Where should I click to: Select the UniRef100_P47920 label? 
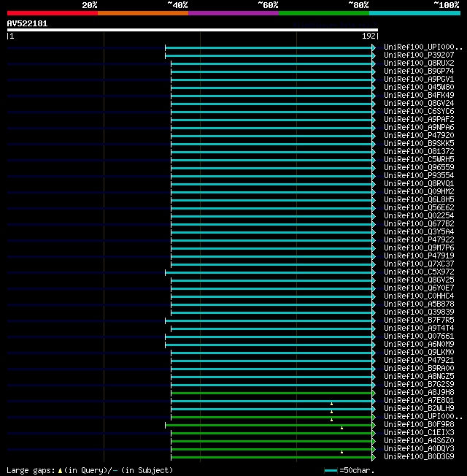pos(419,135)
